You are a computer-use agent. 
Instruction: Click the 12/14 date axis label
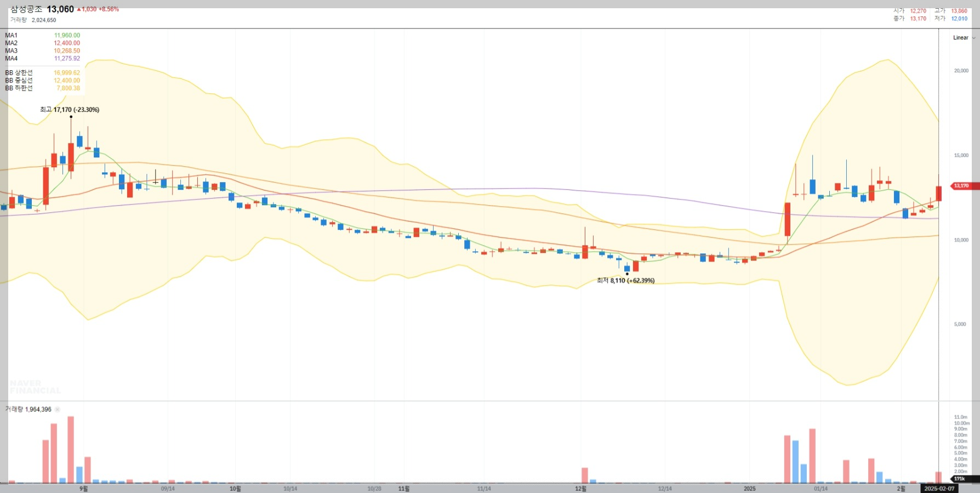pos(665,489)
